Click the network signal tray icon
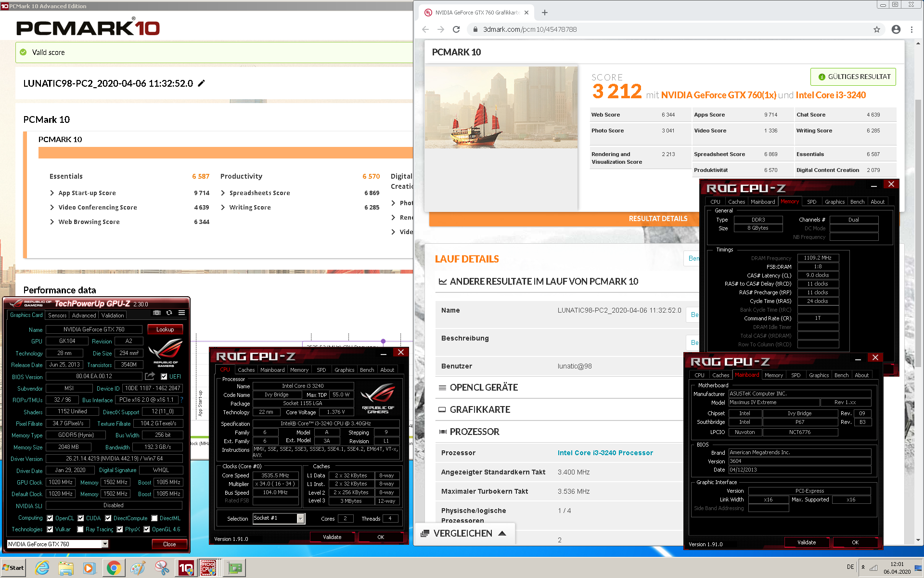The height and width of the screenshot is (578, 924). tap(873, 567)
